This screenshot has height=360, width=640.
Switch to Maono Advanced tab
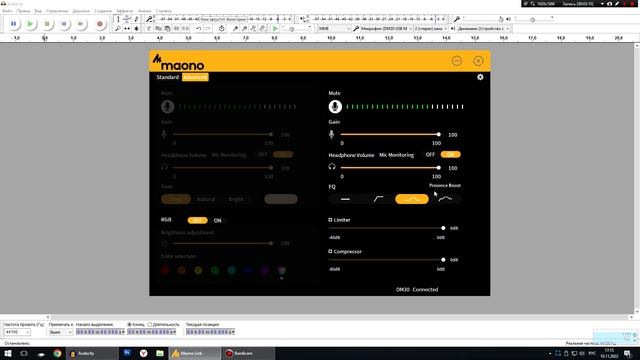pyautogui.click(x=195, y=77)
